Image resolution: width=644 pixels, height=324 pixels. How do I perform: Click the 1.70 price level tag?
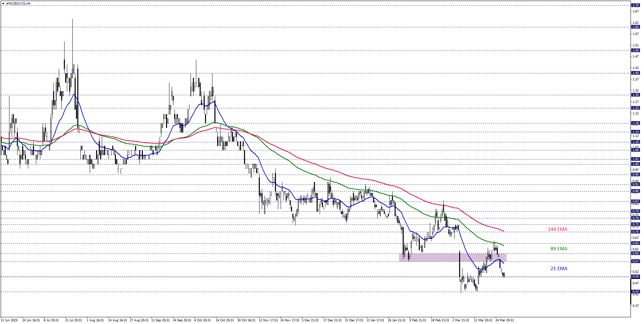coord(635,5)
